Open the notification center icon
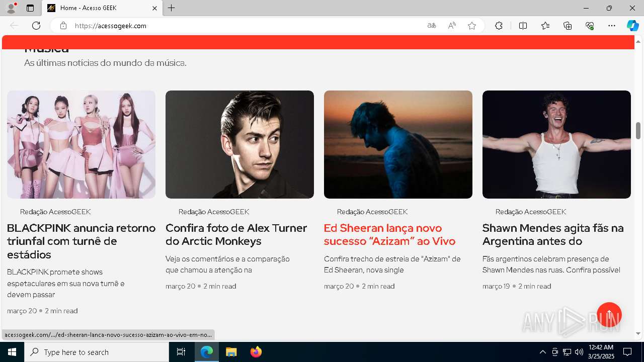Image resolution: width=644 pixels, height=362 pixels. tap(627, 352)
